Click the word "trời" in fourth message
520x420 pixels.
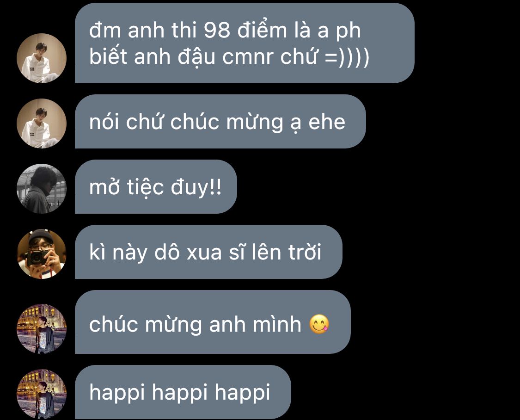305,252
